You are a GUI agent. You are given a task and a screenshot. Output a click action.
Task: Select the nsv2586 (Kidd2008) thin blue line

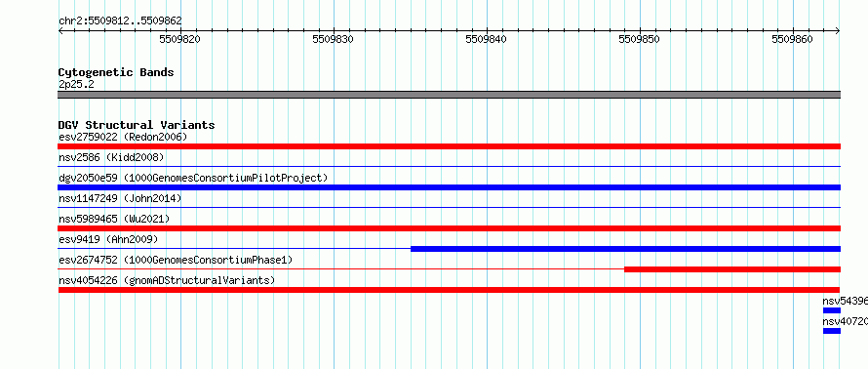click(449, 166)
